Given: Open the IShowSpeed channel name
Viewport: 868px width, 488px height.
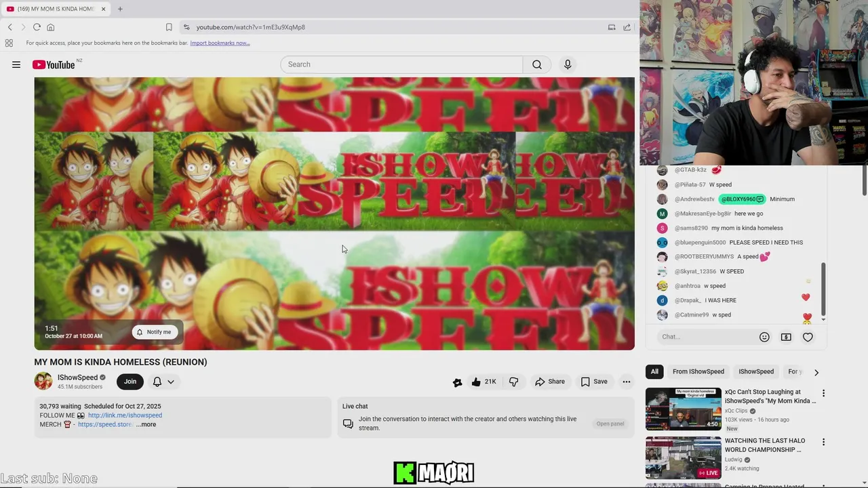Looking at the screenshot, I should (x=77, y=378).
